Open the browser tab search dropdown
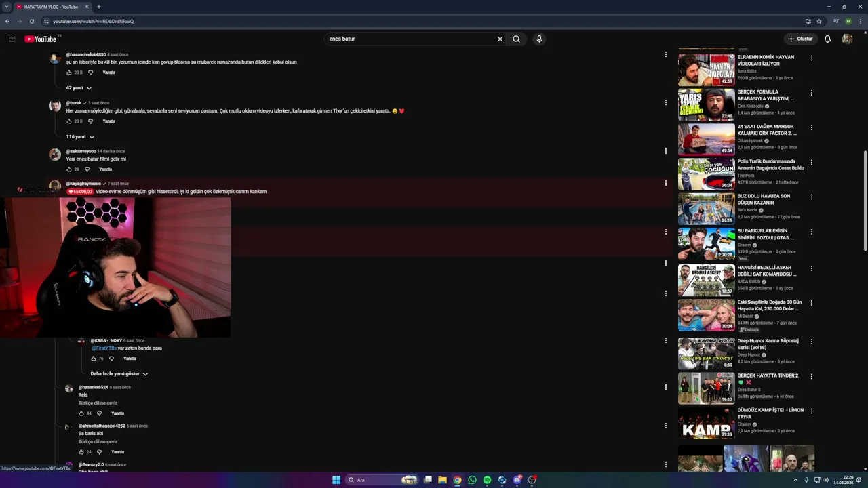 [x=6, y=7]
